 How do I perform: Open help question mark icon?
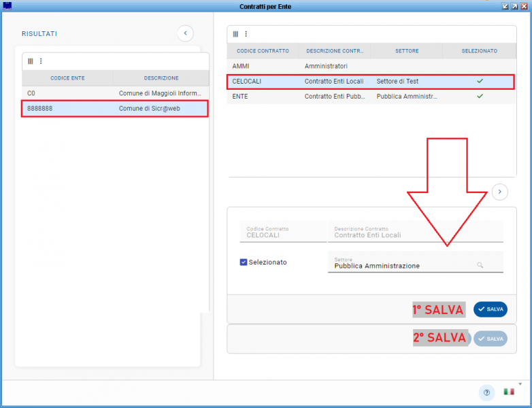pos(487,392)
